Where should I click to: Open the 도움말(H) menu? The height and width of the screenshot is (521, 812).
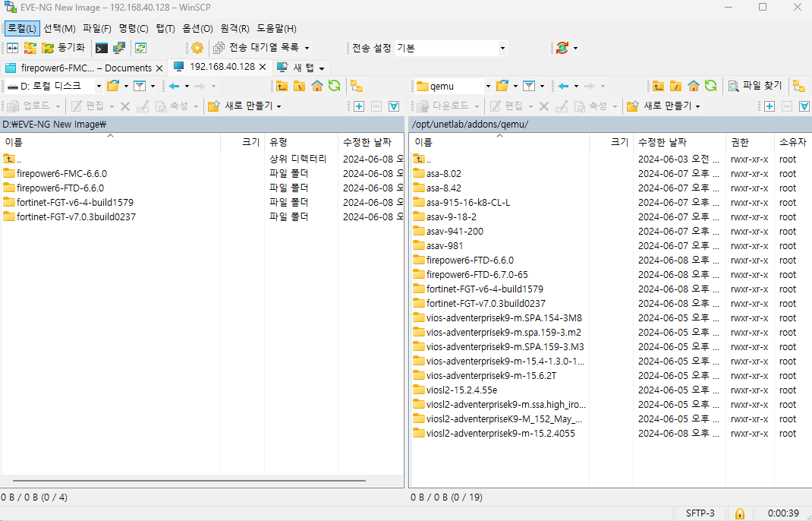(276, 29)
